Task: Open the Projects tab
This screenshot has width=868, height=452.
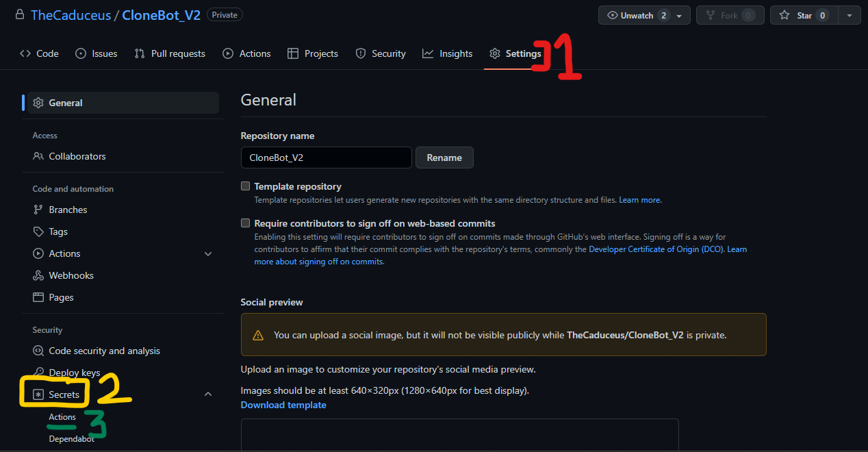Action: pos(313,53)
